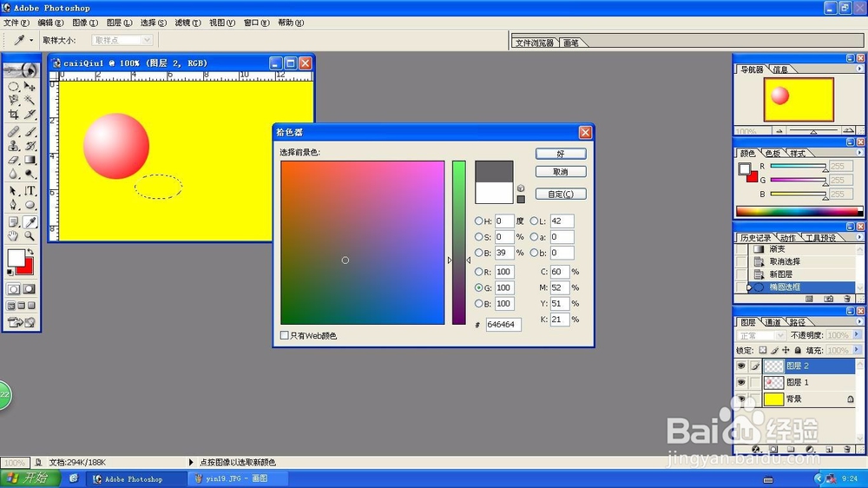This screenshot has height=488, width=868.
Task: Click yin19.JPG Paint taskbar button
Action: 238,478
